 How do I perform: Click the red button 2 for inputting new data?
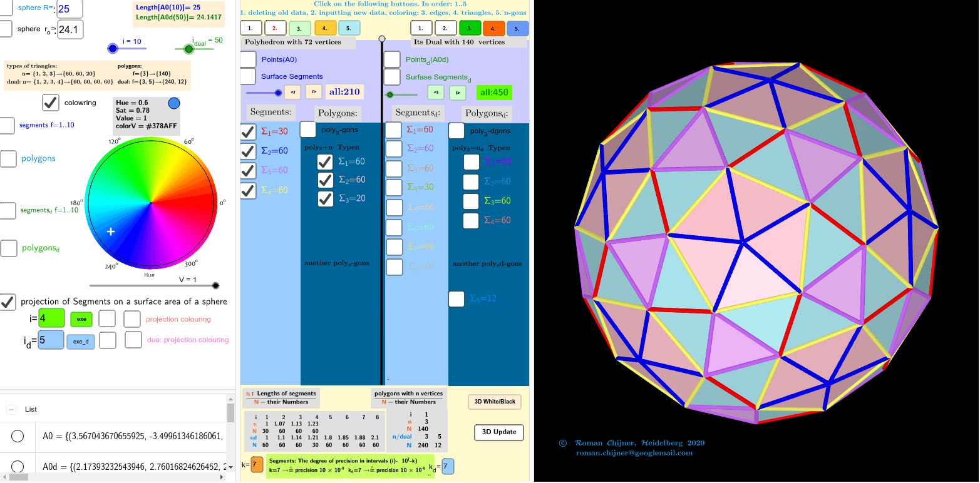(276, 28)
